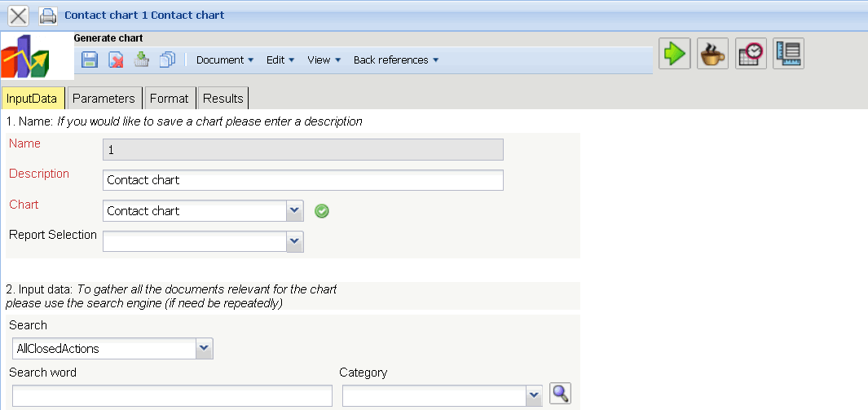The height and width of the screenshot is (410, 868).
Task: Switch to the Results tab
Action: coord(223,98)
